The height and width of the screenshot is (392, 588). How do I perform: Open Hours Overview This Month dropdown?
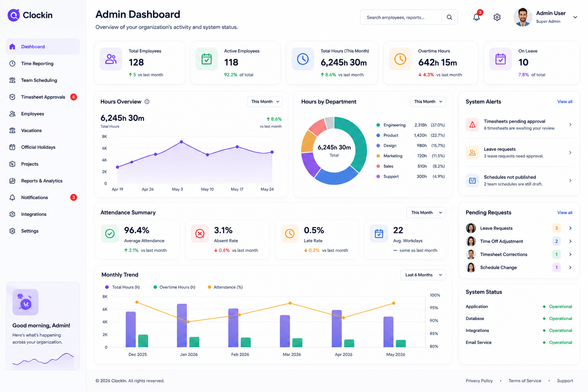[265, 101]
